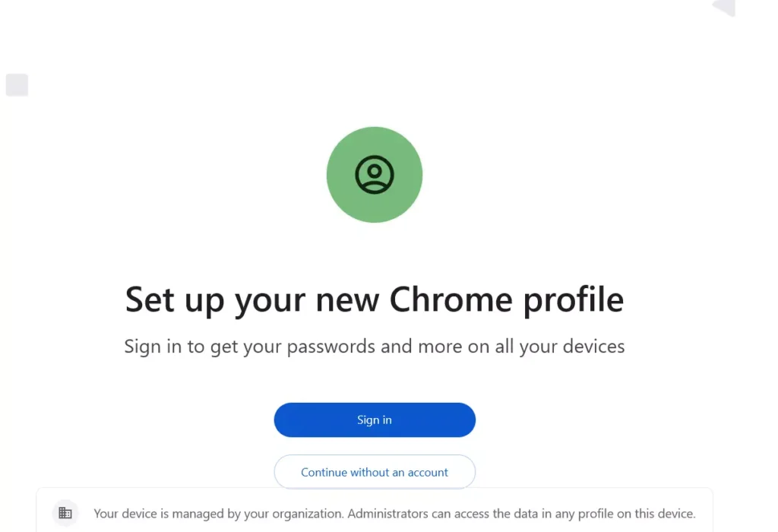Click the gray decorative shape in top-right corner
778x532 pixels.
click(x=726, y=7)
